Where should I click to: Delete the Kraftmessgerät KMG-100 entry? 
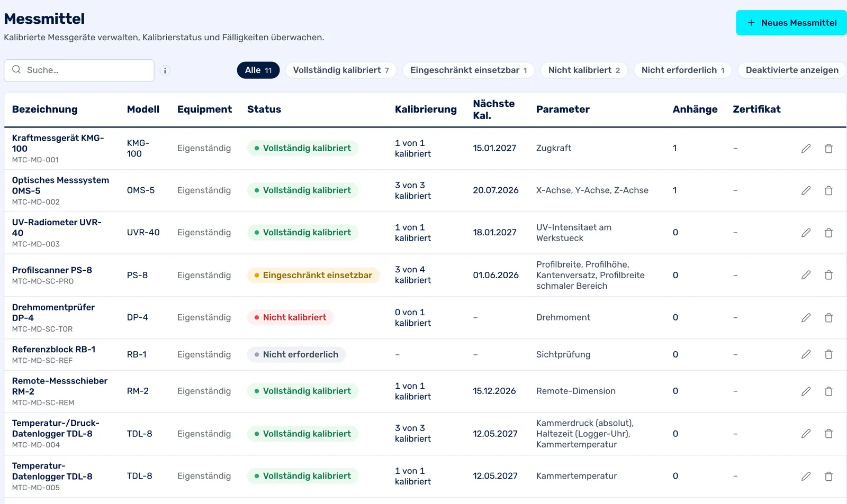click(x=828, y=149)
